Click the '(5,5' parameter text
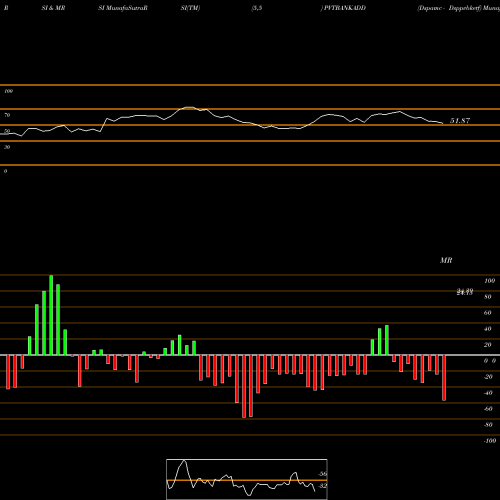Image resolution: width=500 pixels, height=500 pixels. tap(256, 8)
